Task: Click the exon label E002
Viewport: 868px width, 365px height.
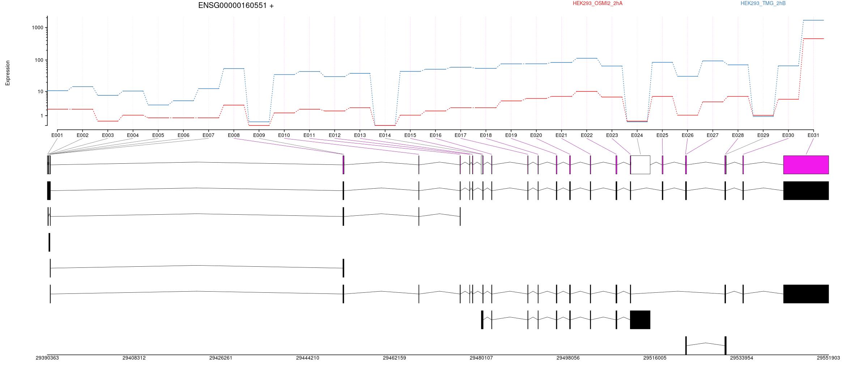Action: click(82, 136)
